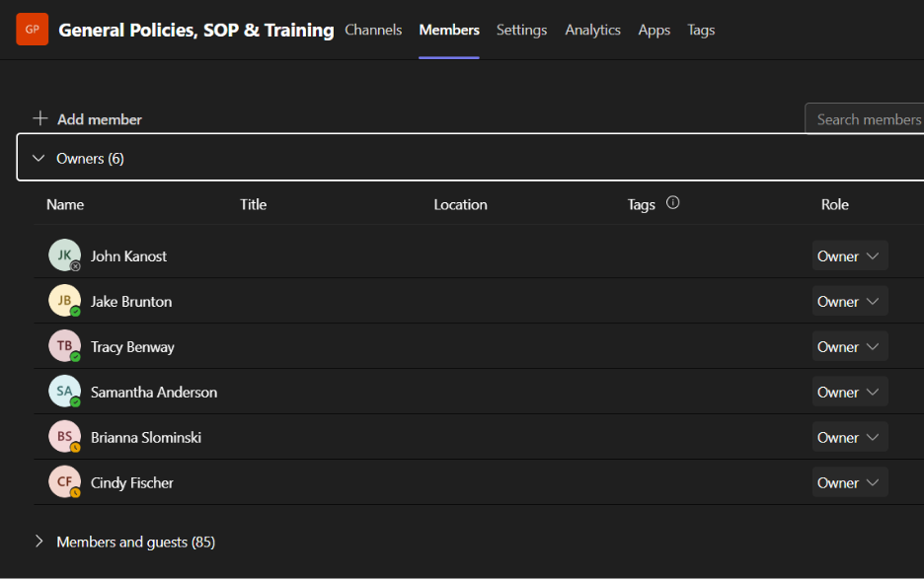Collapse the Owners (6) section
The image size is (924, 580).
(x=39, y=158)
